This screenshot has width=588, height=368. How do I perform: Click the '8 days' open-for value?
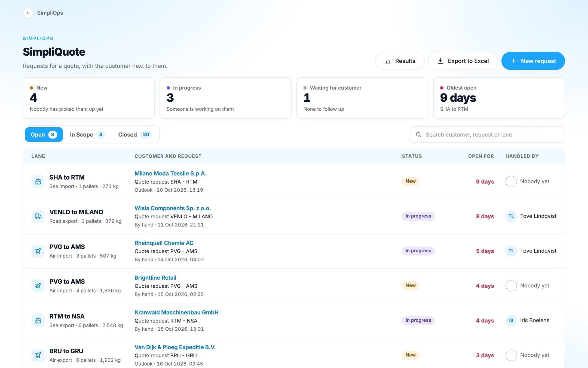click(x=485, y=216)
